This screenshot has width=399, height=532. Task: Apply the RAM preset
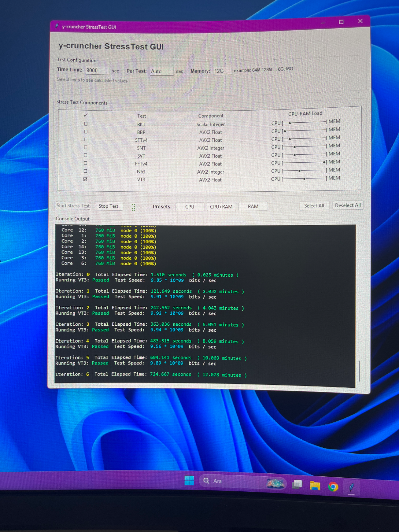point(253,206)
